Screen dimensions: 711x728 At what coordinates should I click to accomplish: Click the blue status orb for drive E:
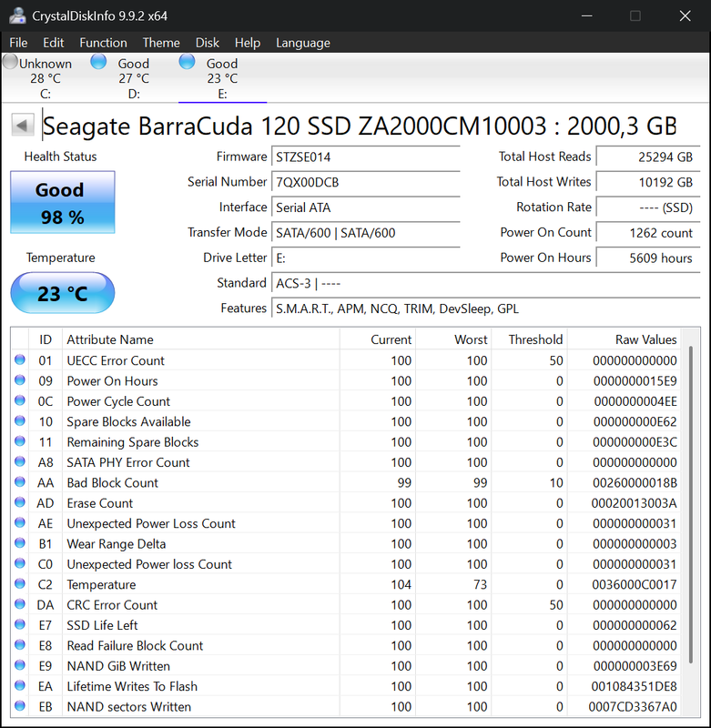[187, 61]
